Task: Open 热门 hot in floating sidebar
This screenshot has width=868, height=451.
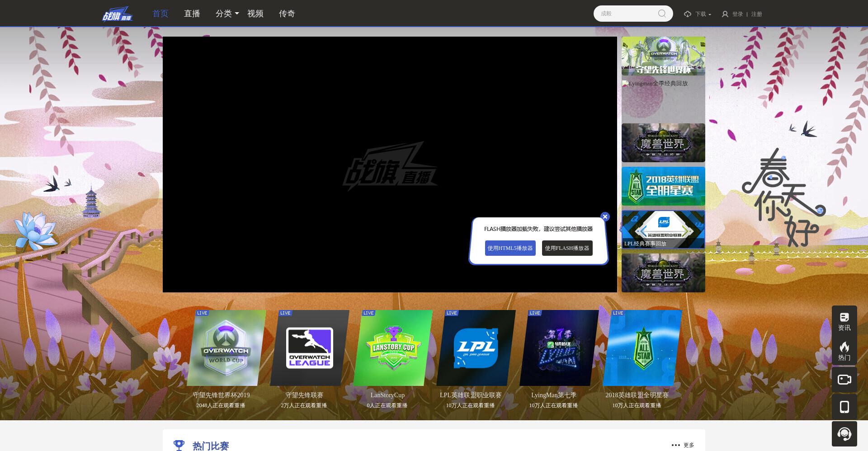Action: 844,351
